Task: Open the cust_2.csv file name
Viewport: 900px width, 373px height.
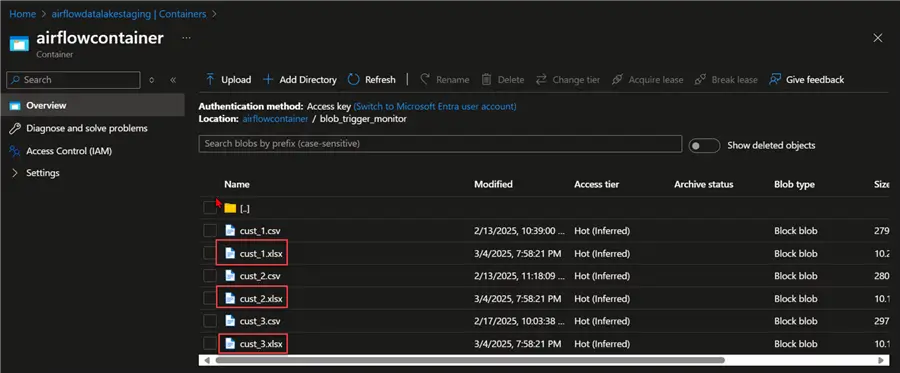Action: tap(260, 276)
